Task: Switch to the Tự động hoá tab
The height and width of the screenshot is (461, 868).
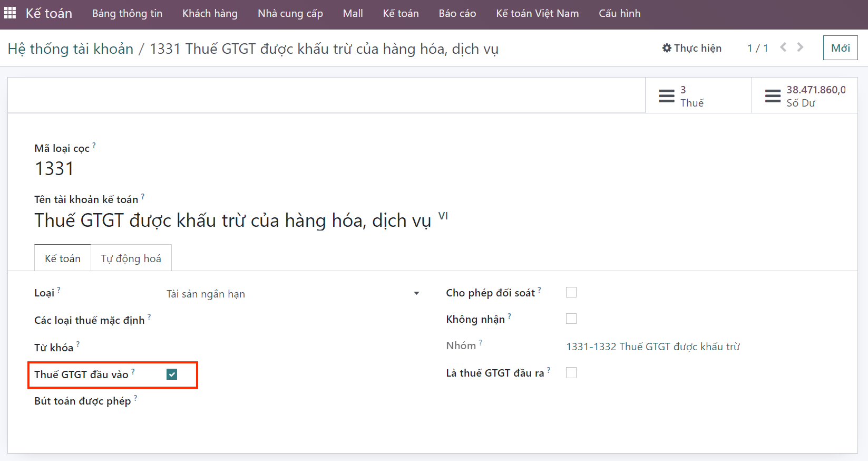Action: tap(131, 258)
